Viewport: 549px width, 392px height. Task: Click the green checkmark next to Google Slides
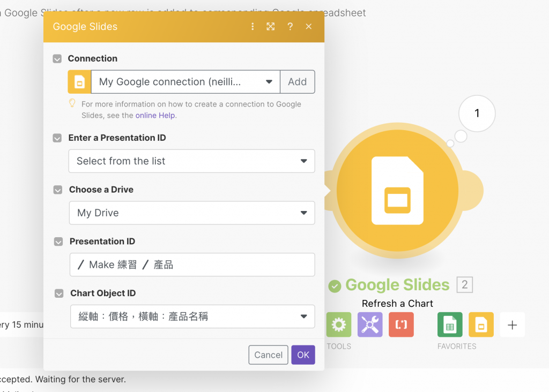(335, 286)
